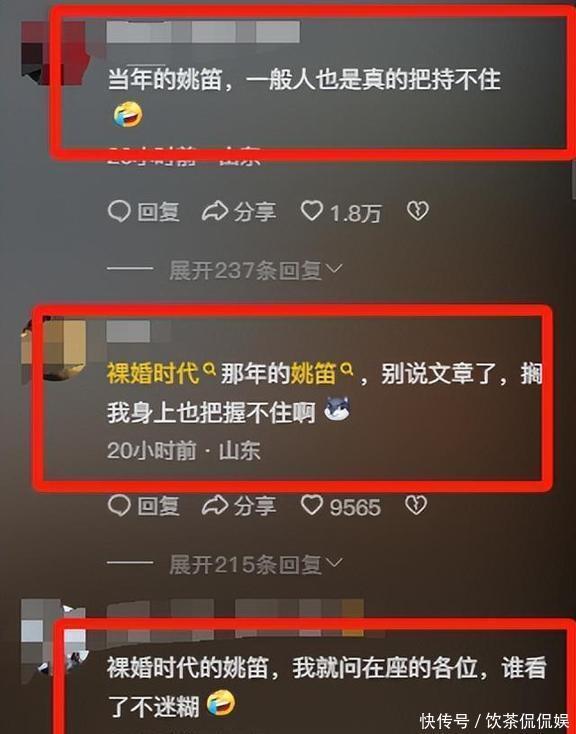This screenshot has height=734, width=576.
Task: Dislike the first comment via broken heart
Action: pyautogui.click(x=417, y=212)
